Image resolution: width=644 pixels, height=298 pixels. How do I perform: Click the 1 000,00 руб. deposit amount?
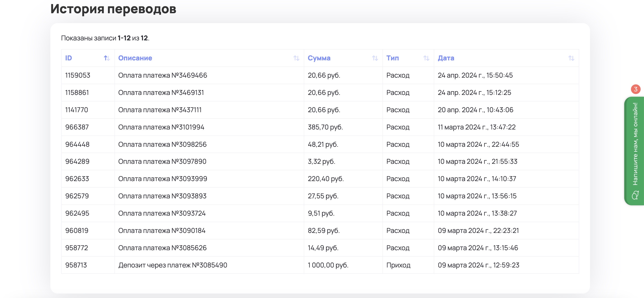pos(328,265)
